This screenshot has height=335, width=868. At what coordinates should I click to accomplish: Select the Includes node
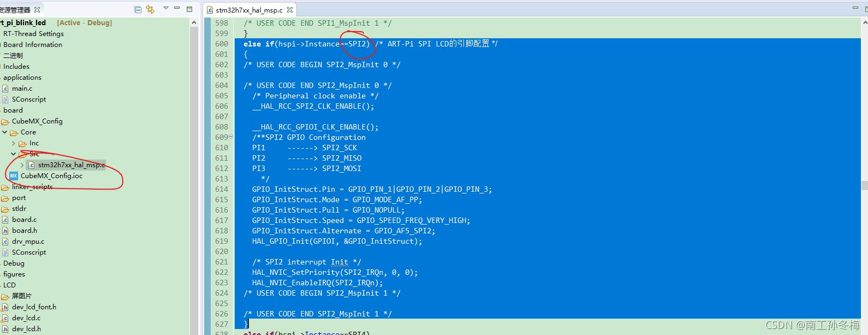click(x=16, y=66)
